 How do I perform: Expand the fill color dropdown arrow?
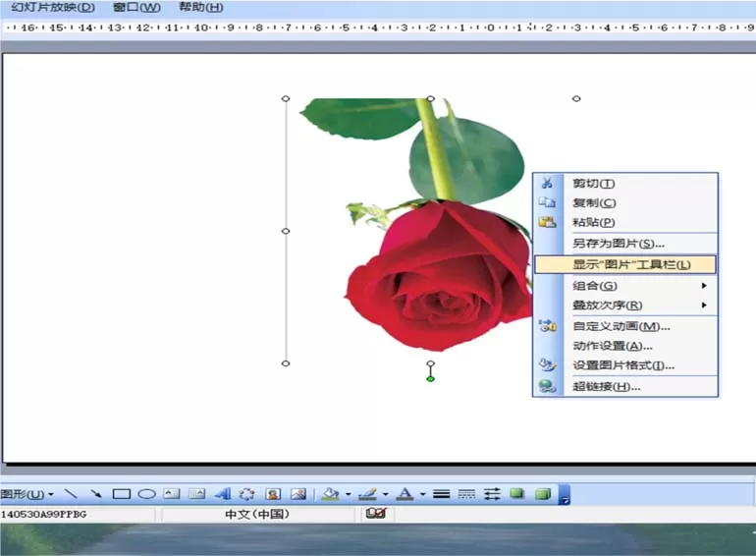(349, 494)
